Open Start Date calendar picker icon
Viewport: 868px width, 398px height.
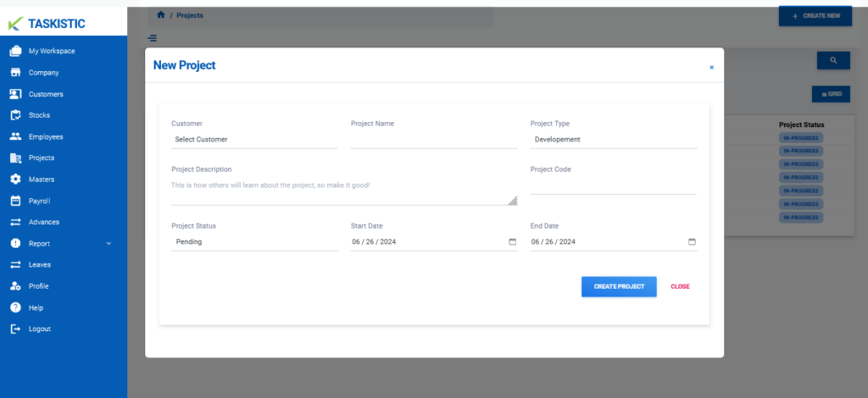click(512, 241)
